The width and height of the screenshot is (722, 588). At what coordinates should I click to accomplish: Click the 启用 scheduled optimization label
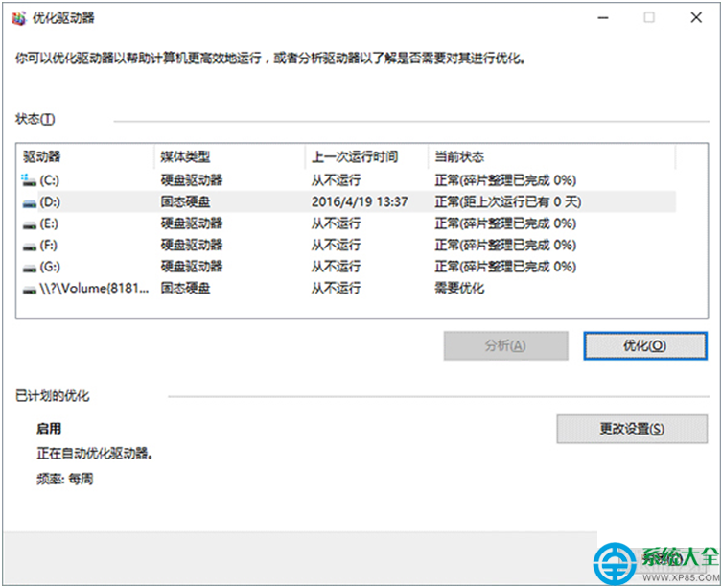(49, 429)
